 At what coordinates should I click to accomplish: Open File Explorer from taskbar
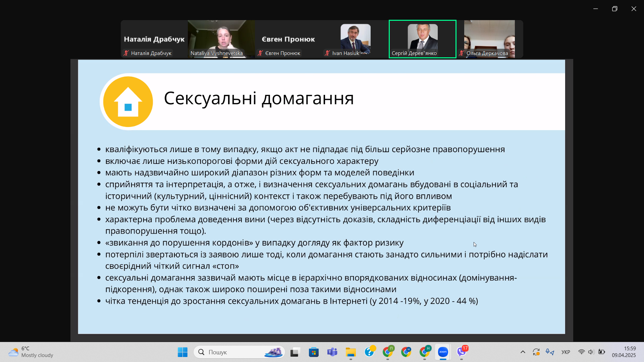click(x=351, y=352)
